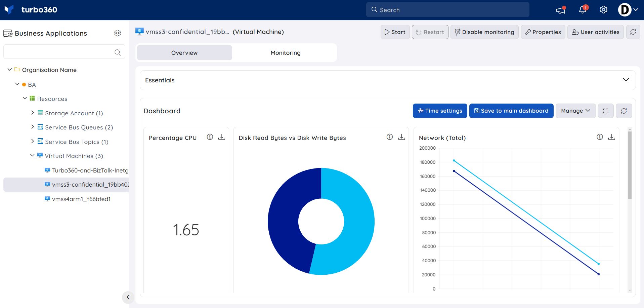Click the Service Bus Topics (1) label

[x=77, y=142]
